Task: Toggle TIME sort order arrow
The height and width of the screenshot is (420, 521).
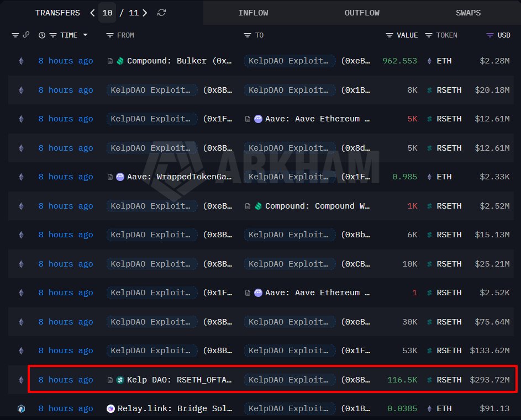Action: (85, 35)
